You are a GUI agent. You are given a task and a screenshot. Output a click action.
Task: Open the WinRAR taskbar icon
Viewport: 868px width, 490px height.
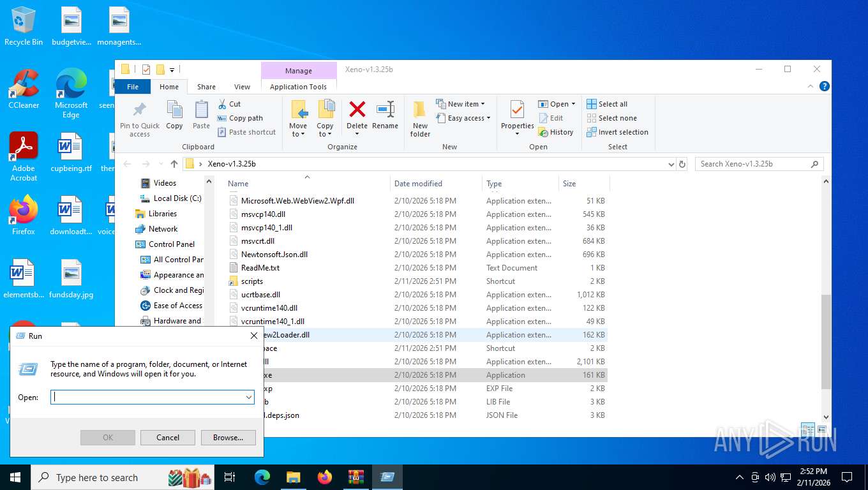click(355, 477)
